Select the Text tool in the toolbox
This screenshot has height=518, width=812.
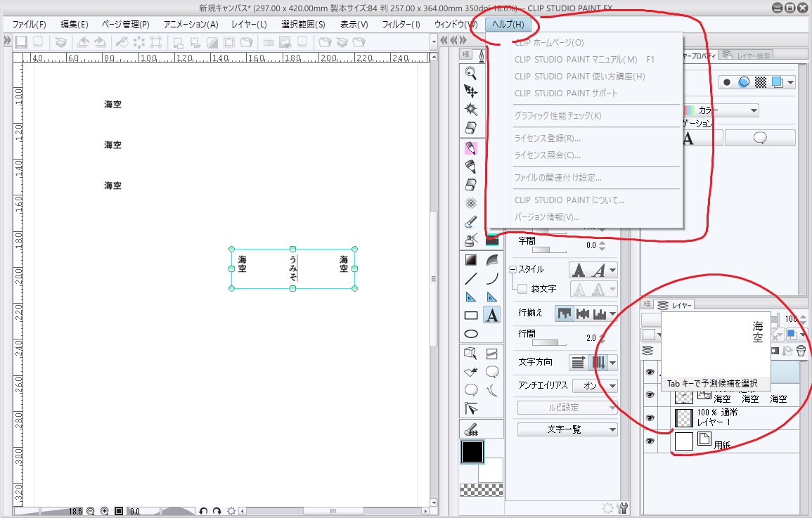492,316
